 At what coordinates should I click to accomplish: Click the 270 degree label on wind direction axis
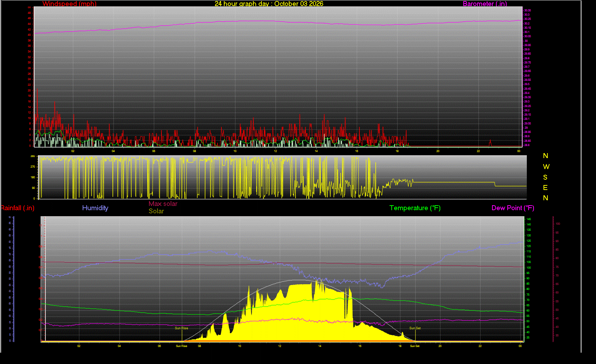click(x=33, y=167)
